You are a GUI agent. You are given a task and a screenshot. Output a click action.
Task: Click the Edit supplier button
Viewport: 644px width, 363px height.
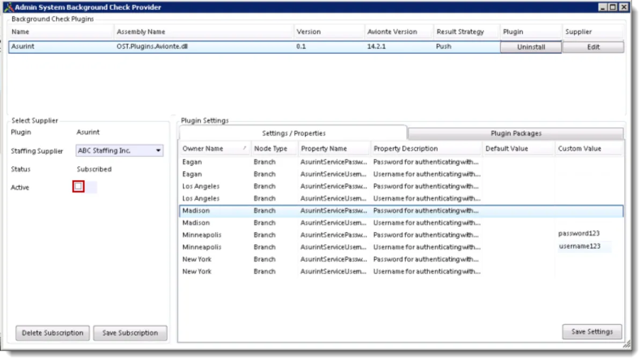tap(593, 47)
